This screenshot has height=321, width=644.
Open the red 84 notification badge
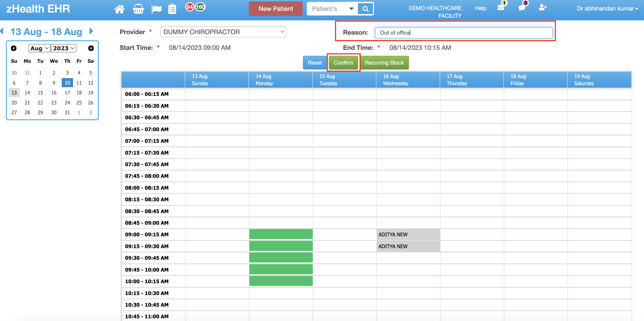coord(190,7)
